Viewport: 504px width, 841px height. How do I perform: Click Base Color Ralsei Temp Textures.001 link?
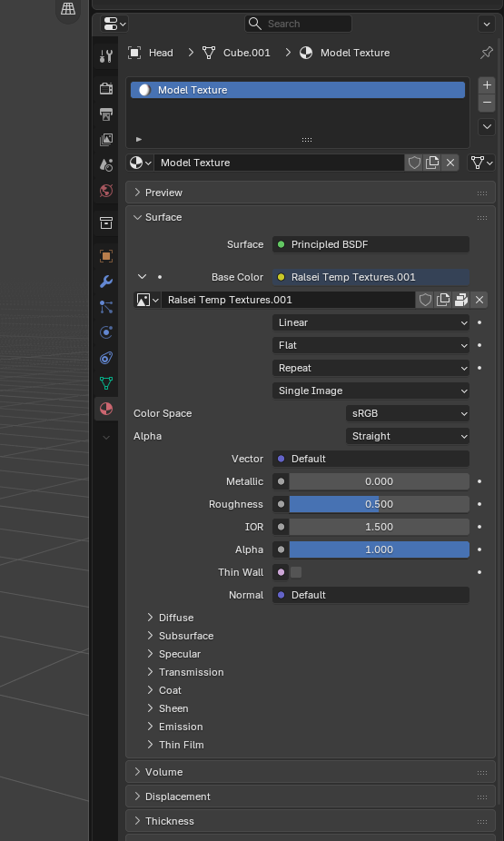[371, 277]
